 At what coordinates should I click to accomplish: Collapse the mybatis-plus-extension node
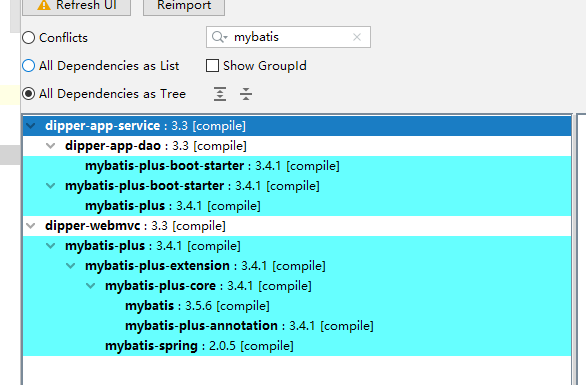pyautogui.click(x=71, y=266)
